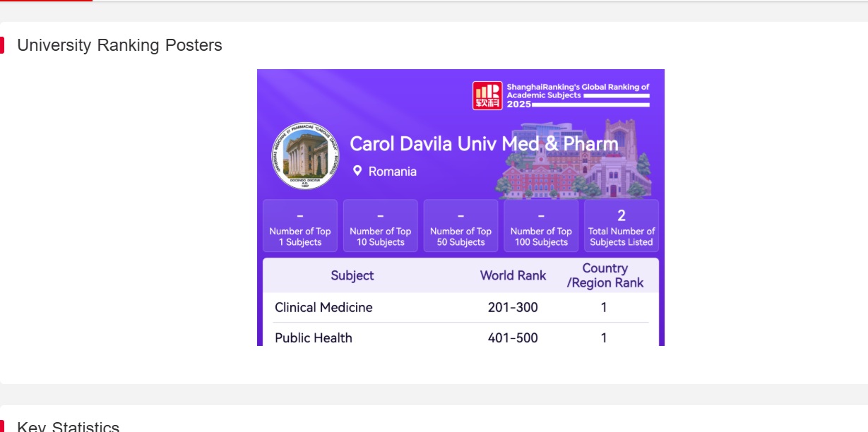Select the Number of Top 1 Subjects card
This screenshot has width=868, height=432.
[x=300, y=226]
